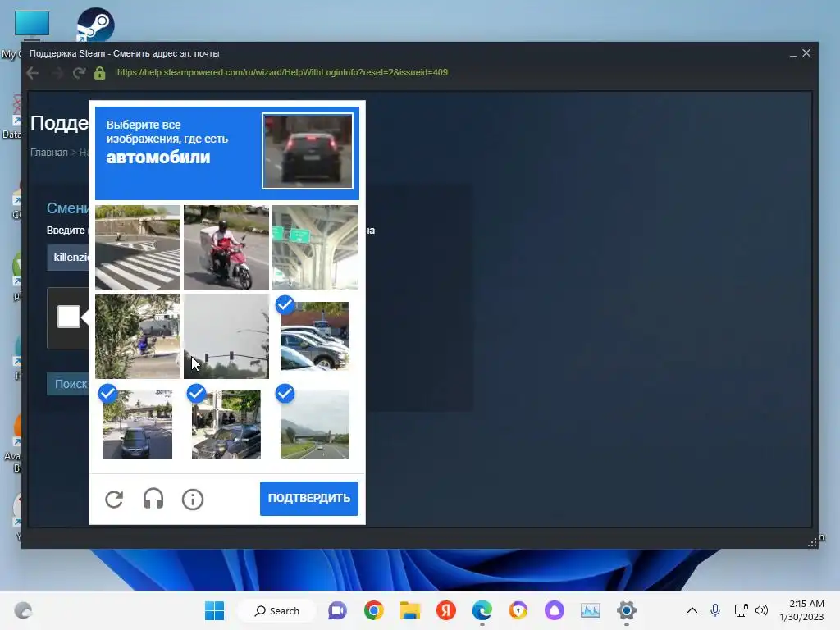Viewport: 840px width, 630px height.
Task: Grab the Steam window corner grip
Action: [813, 543]
